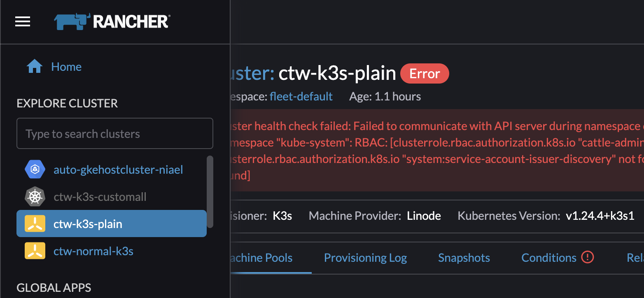Click the hamburger navigation menu icon

(22, 21)
